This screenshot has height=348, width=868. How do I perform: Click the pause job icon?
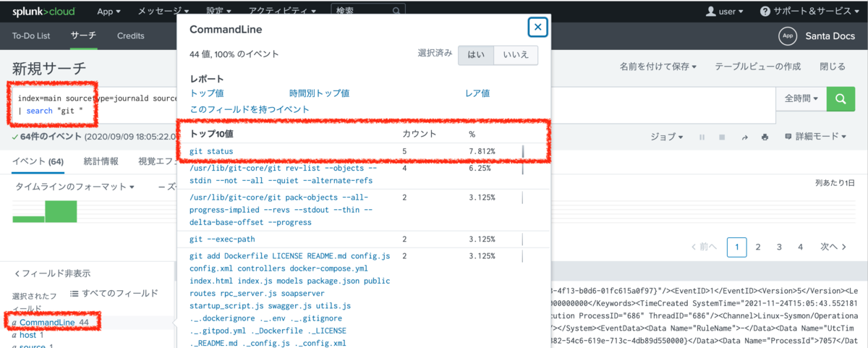point(701,137)
